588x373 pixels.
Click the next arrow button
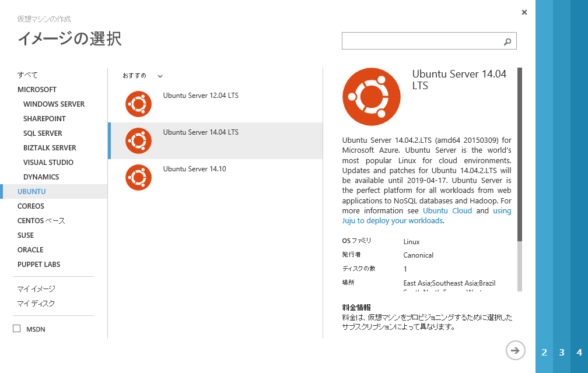(x=515, y=350)
